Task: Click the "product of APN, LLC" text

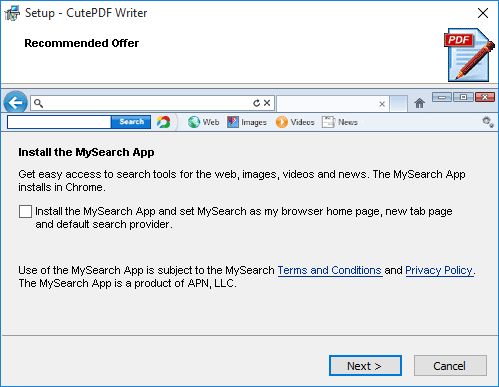Action: (185, 283)
